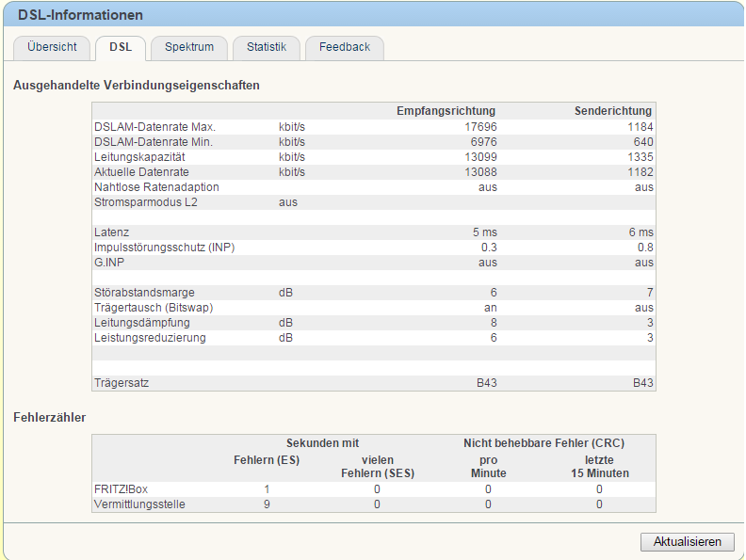This screenshot has width=746, height=560.
Task: Open the Spektrum tab
Action: click(189, 48)
